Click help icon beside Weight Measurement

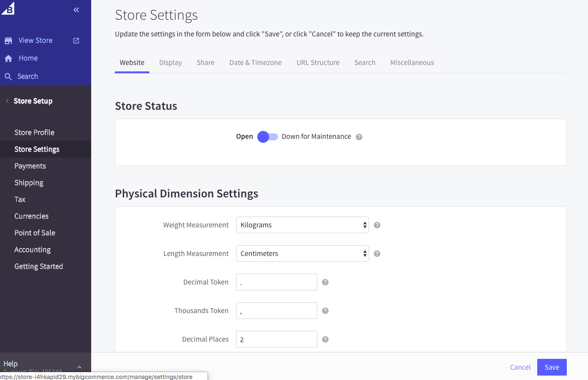[x=377, y=225]
